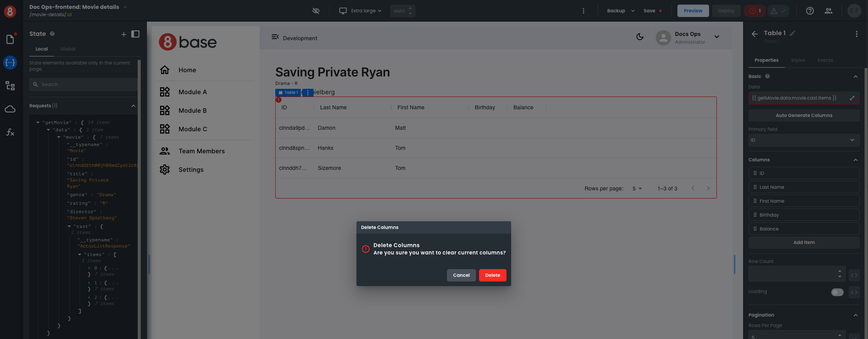Image resolution: width=868 pixels, height=339 pixels.
Task: Switch to the Global state tab
Action: click(x=68, y=49)
